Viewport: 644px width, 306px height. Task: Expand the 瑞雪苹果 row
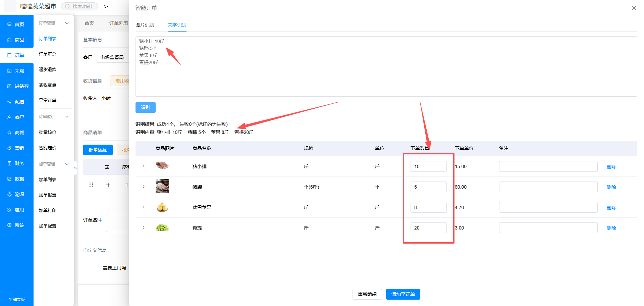(x=144, y=207)
